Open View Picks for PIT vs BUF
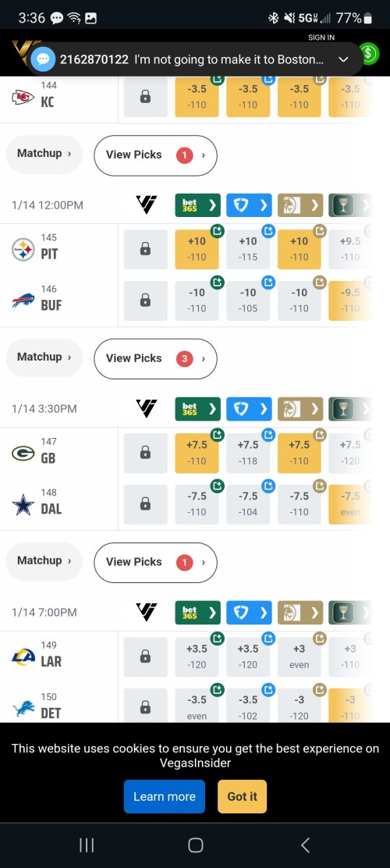Screen dimensions: 390x868 point(155,359)
